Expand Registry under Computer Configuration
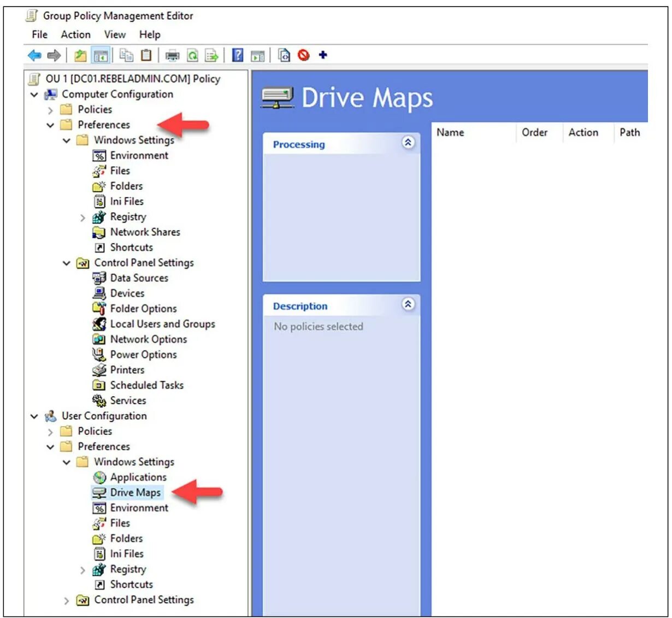Image resolution: width=672 pixels, height=618 pixels. coord(82,217)
